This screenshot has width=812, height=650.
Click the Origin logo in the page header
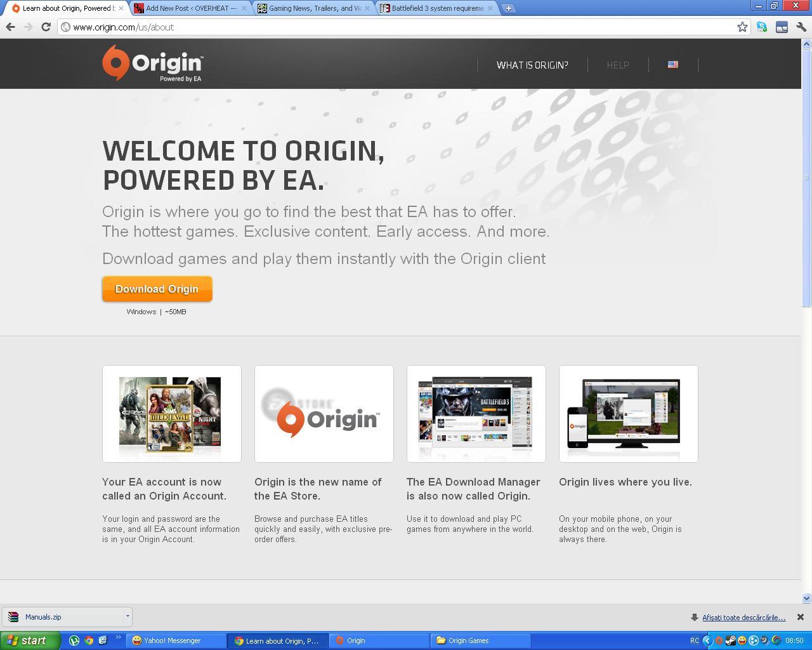[152, 63]
